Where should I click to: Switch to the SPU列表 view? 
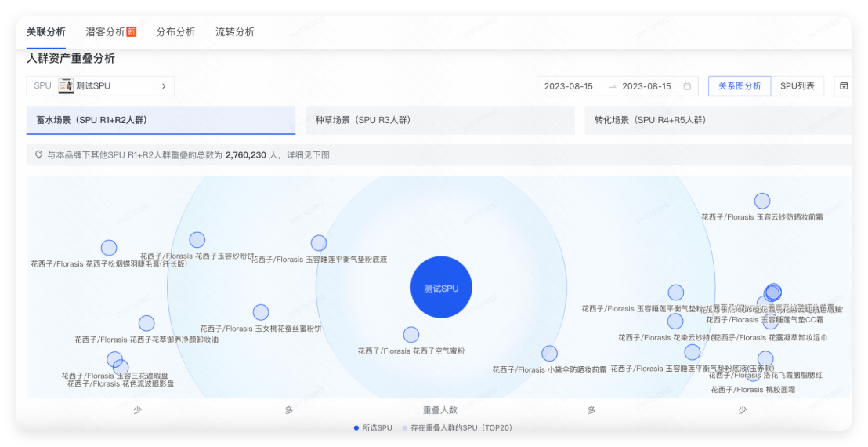[x=797, y=85]
